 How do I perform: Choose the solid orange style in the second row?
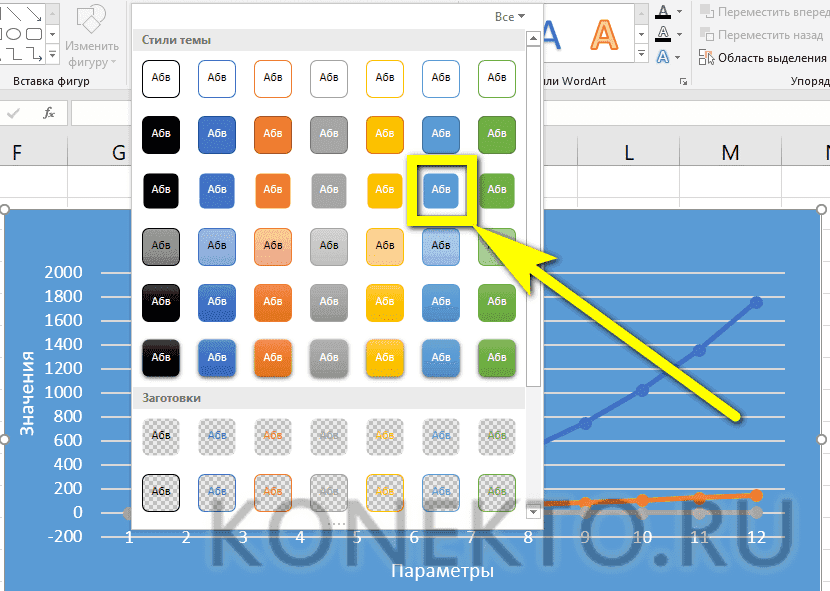273,133
